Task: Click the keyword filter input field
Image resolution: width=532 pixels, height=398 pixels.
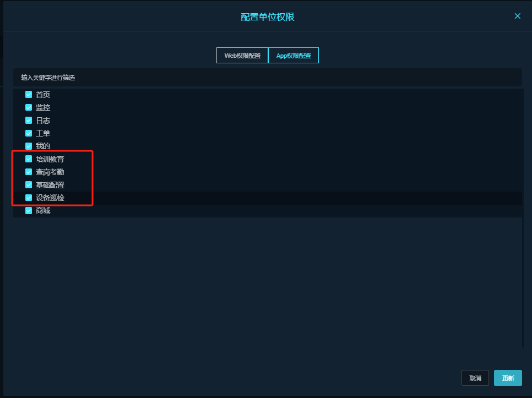Action: 267,78
